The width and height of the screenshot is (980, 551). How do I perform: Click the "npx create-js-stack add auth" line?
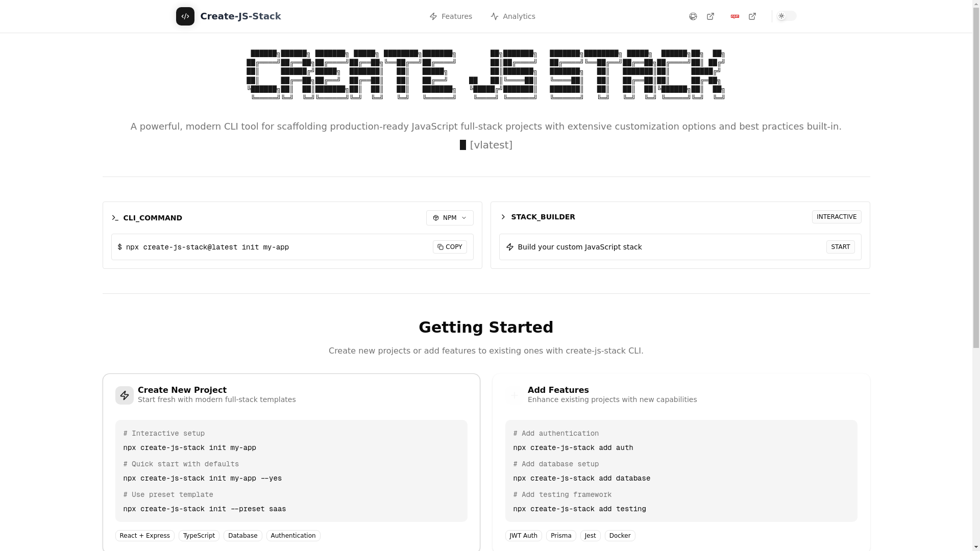[573, 448]
